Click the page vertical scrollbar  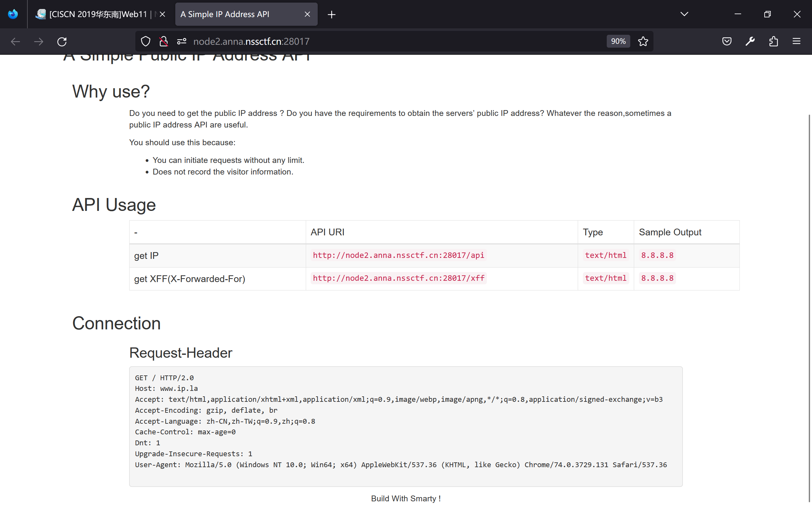point(809,308)
